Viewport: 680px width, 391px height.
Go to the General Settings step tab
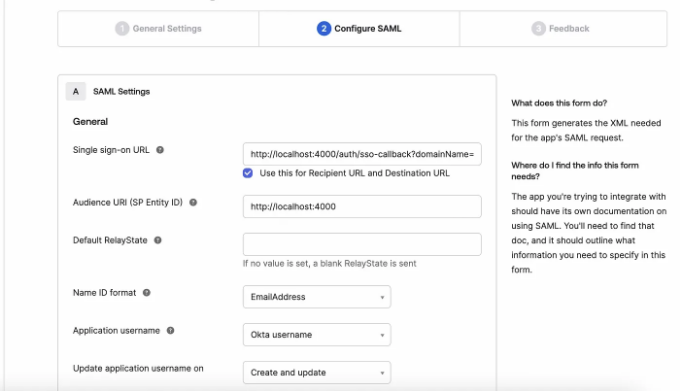pyautogui.click(x=158, y=29)
